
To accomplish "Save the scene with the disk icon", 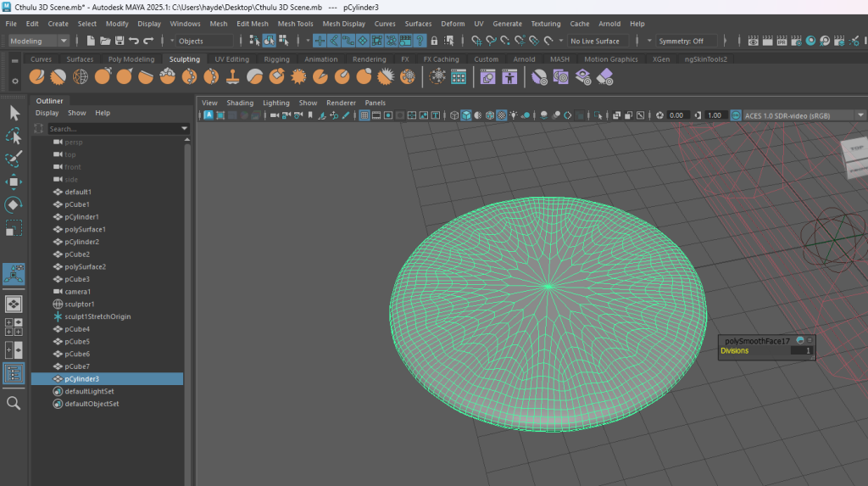I will pyautogui.click(x=119, y=41).
